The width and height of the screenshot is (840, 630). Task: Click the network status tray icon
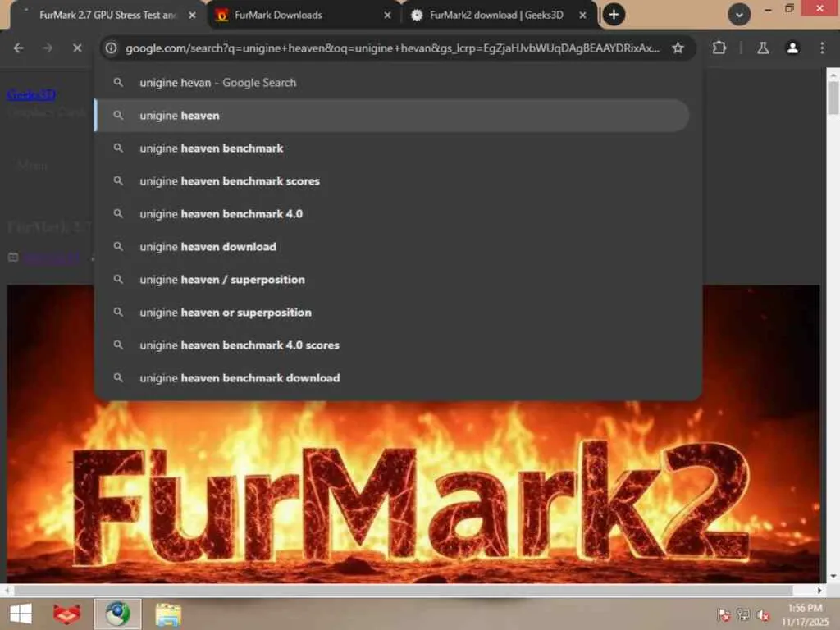(743, 615)
